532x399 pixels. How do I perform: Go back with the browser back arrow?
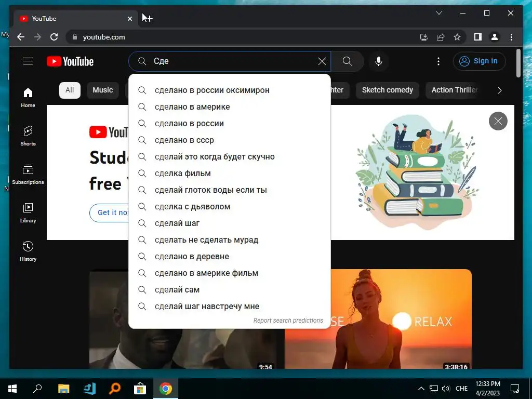click(21, 37)
